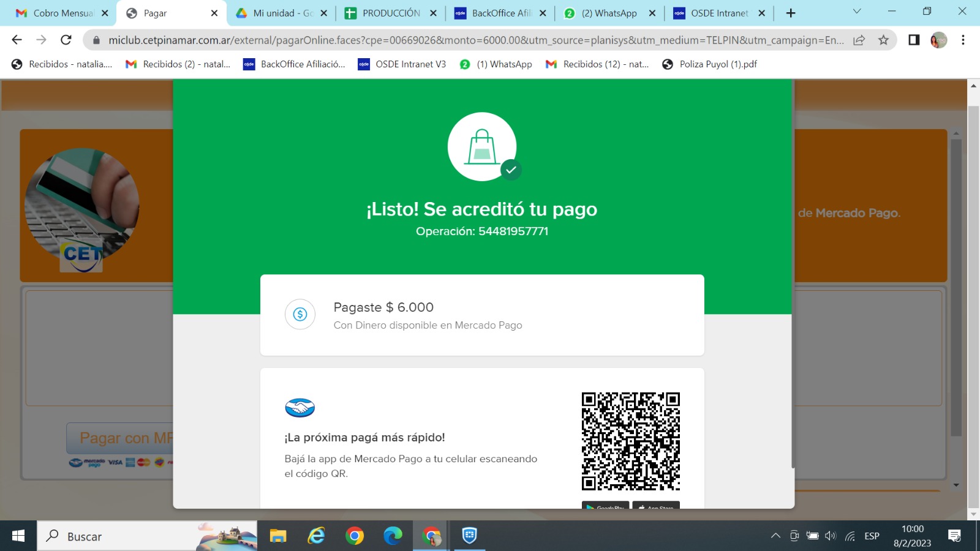Open Chrome three-dot menu
The image size is (980, 551).
pyautogui.click(x=963, y=40)
